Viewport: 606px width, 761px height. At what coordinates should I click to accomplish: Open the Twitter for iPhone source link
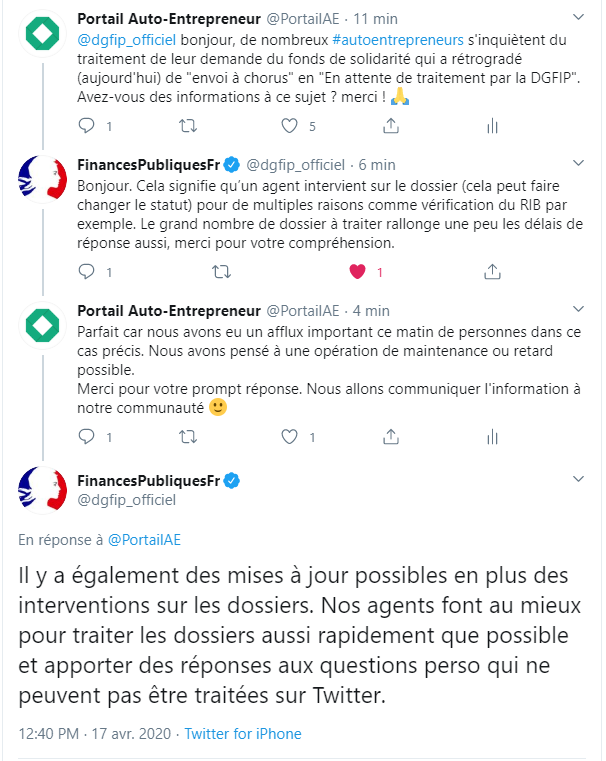coord(243,733)
